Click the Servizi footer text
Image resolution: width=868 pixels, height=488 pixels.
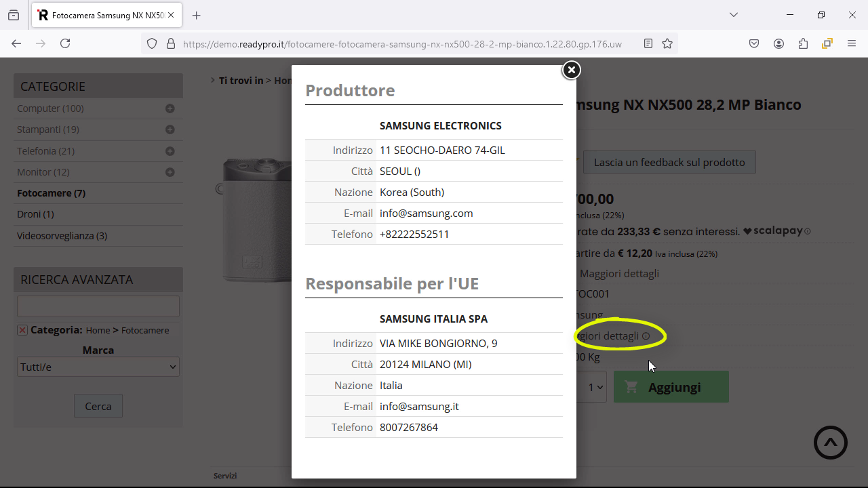coord(225,476)
